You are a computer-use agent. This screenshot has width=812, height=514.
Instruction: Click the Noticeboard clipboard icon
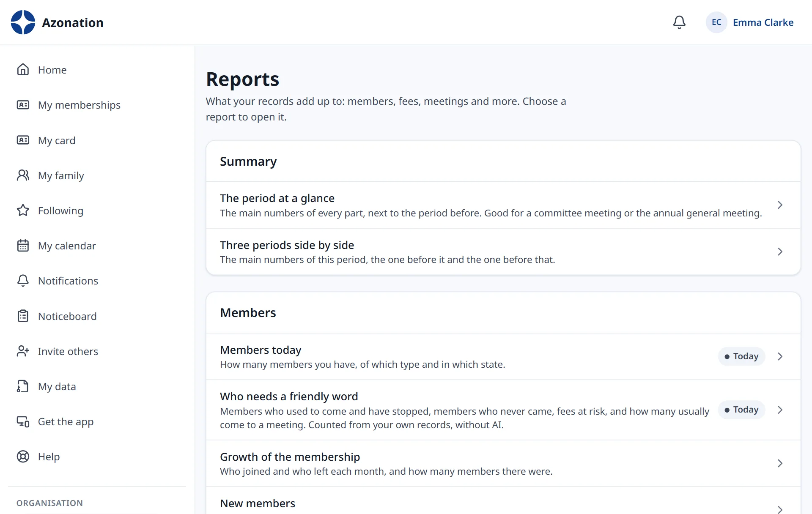point(23,316)
